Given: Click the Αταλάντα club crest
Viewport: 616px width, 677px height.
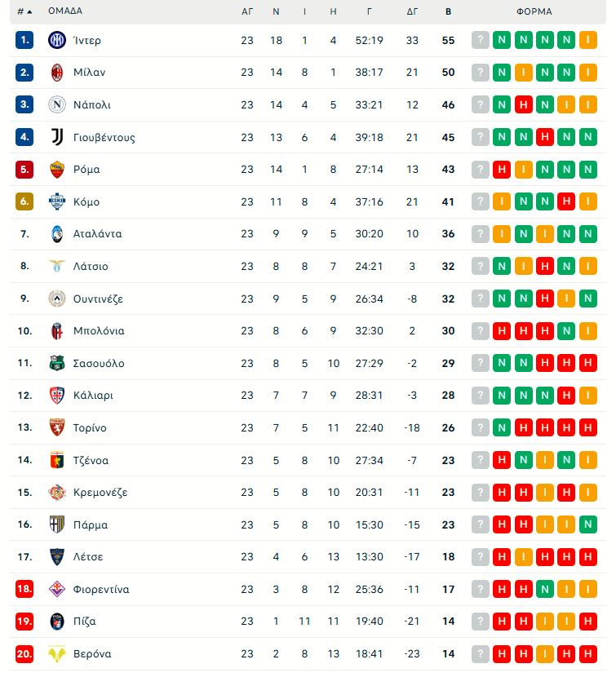Looking at the screenshot, I should click(x=55, y=233).
